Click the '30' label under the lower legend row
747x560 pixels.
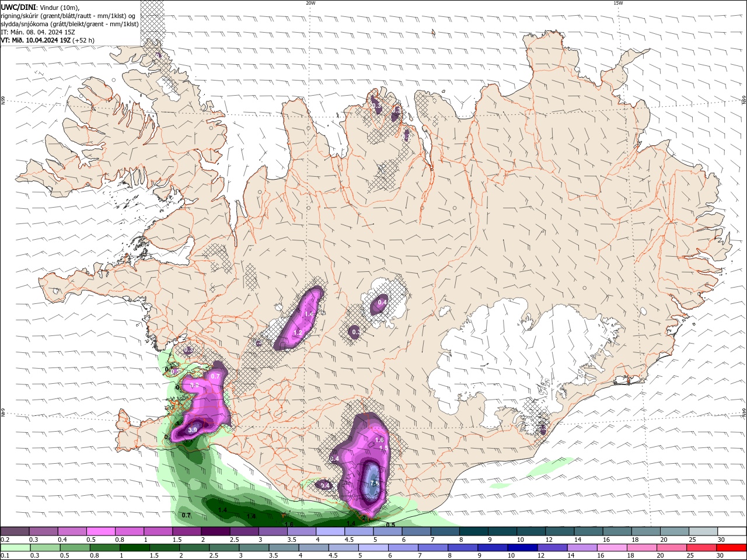(x=721, y=556)
